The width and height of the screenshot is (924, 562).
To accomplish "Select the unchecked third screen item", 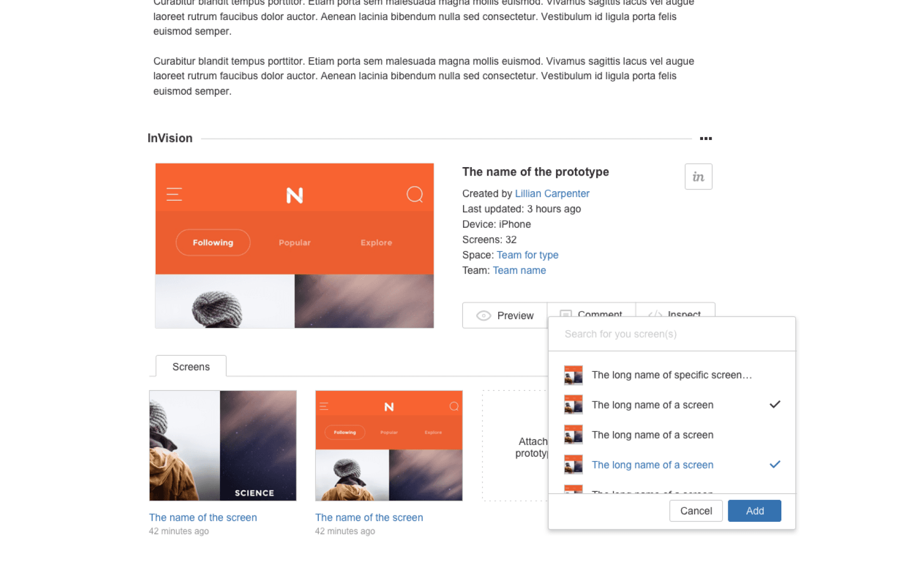I will click(x=652, y=435).
